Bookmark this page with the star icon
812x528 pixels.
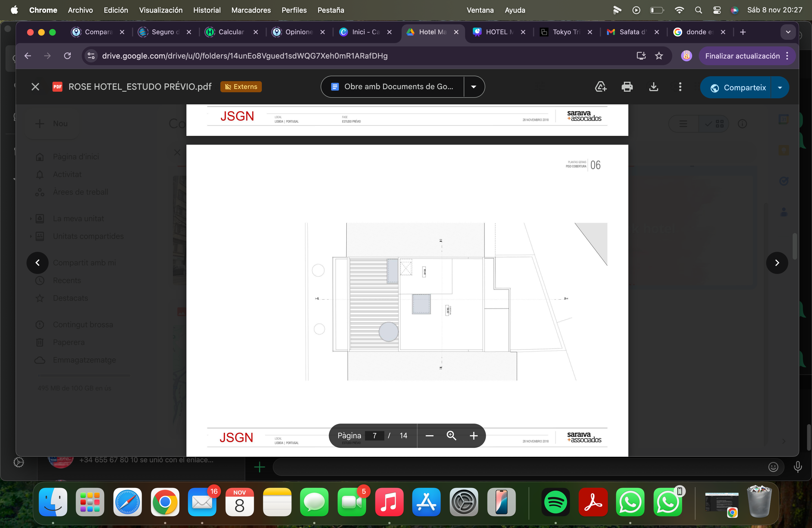click(x=659, y=56)
